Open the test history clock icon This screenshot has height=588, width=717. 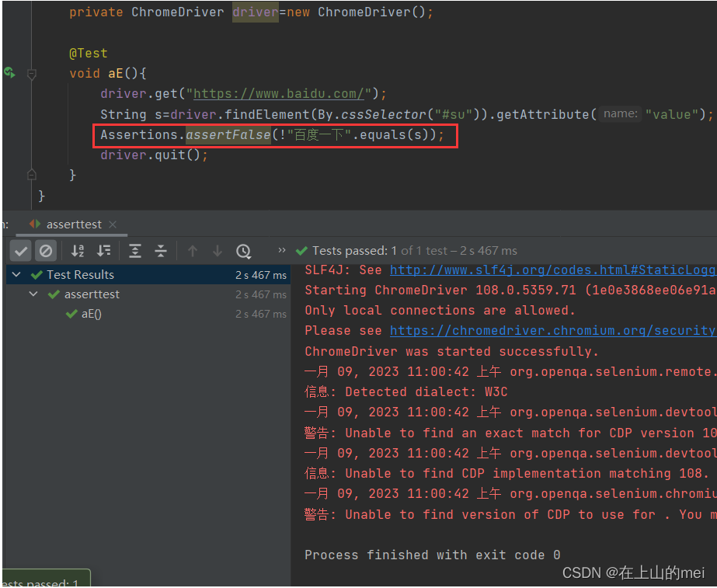coord(243,250)
